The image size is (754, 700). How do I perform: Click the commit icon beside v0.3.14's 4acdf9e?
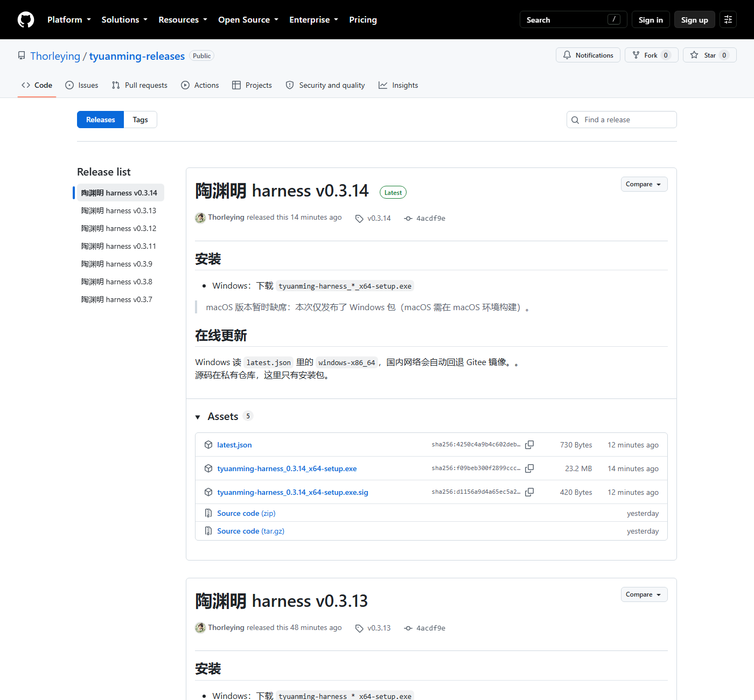408,219
